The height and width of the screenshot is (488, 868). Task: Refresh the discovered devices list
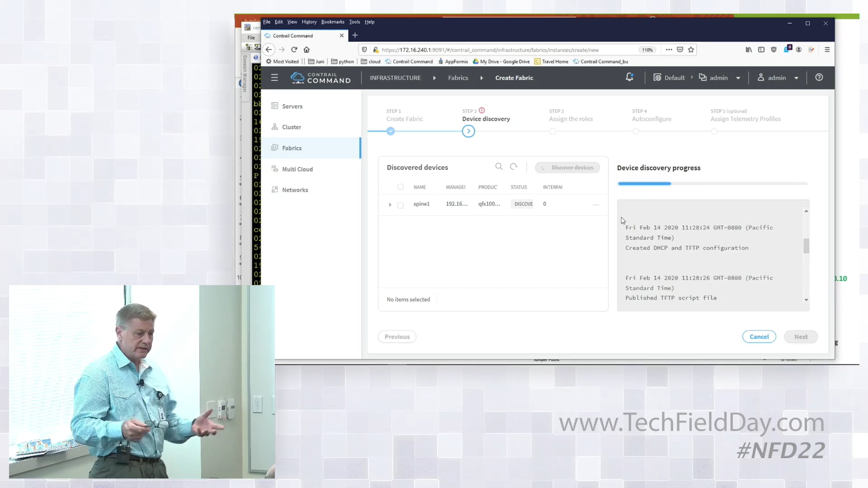point(514,167)
